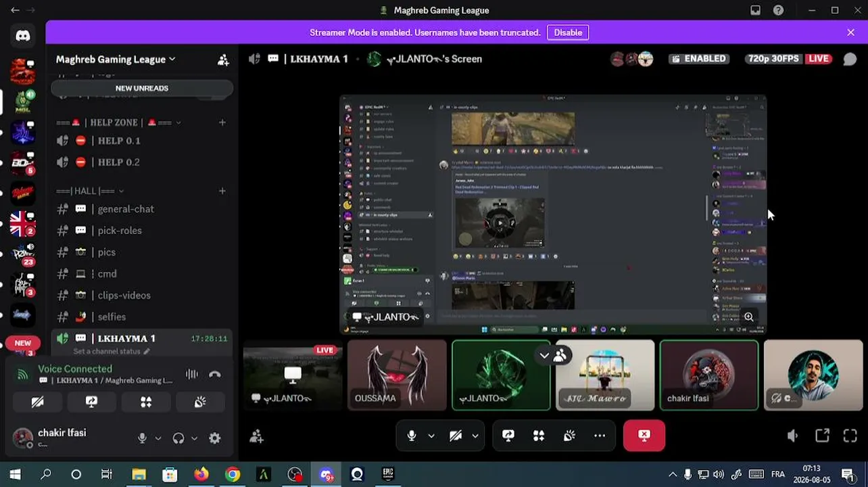The width and height of the screenshot is (868, 487).
Task: Open Discord inbox in title bar
Action: [756, 10]
